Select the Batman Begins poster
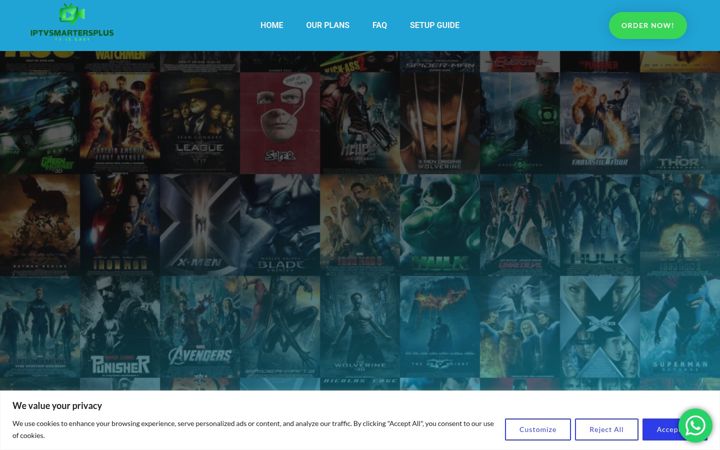720x450 pixels. [x=40, y=225]
